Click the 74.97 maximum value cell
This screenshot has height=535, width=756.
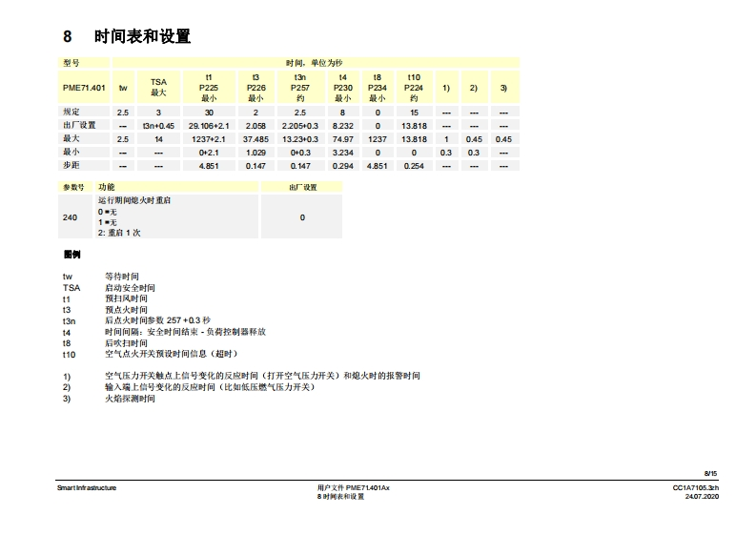pyautogui.click(x=342, y=138)
